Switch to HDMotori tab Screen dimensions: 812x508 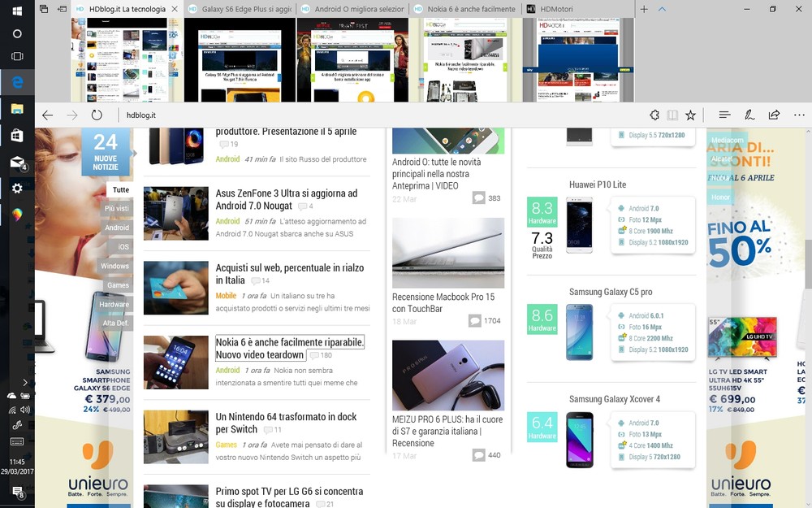click(x=578, y=9)
